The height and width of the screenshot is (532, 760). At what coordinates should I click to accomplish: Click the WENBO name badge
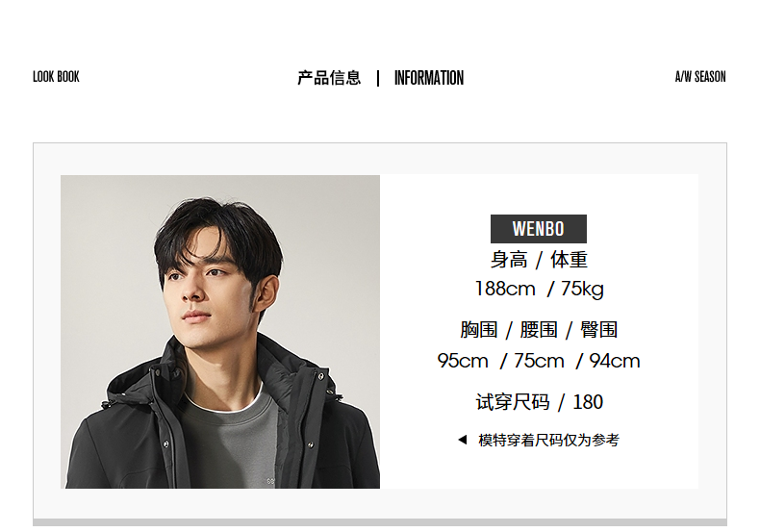[x=539, y=229]
